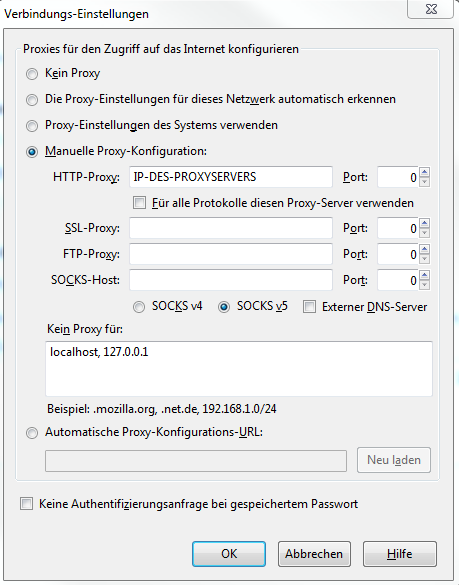The width and height of the screenshot is (459, 585).
Task: Select the Kein Proxy radio option
Action: (32, 73)
